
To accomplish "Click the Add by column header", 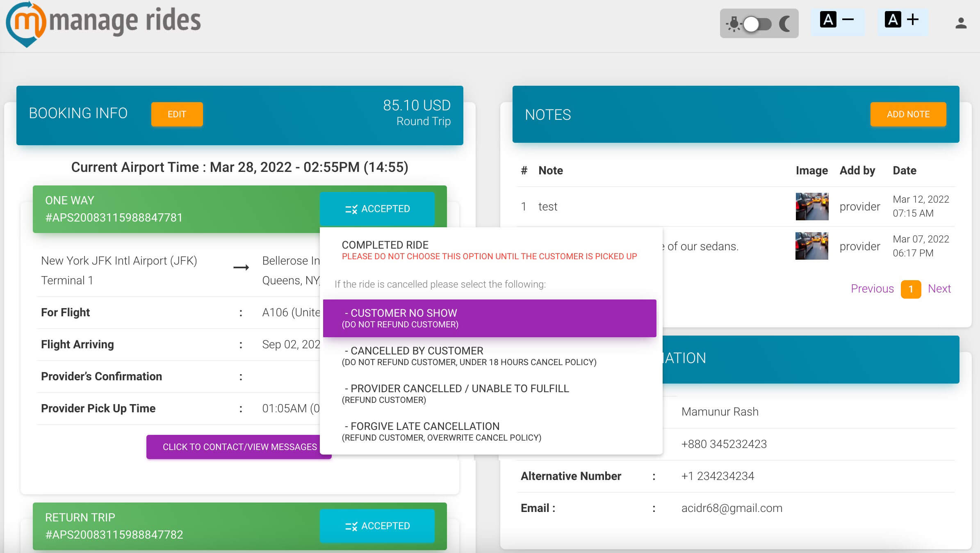I will (857, 171).
